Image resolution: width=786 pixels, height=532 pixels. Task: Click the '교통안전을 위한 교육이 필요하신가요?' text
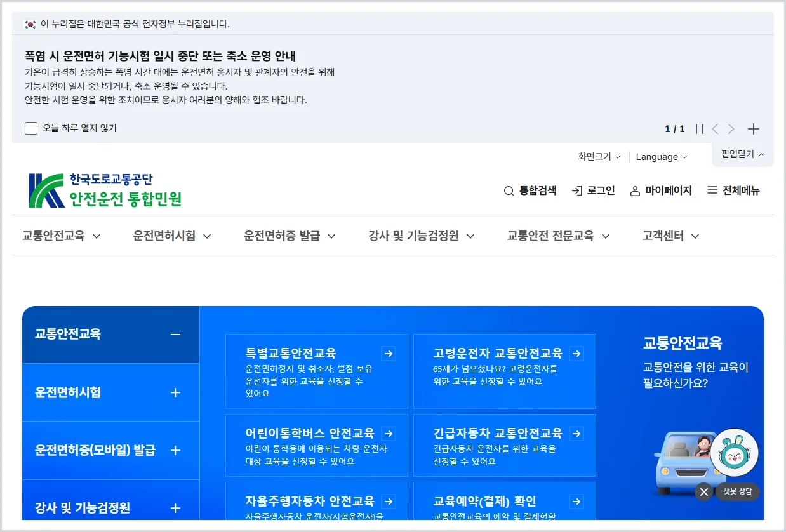pos(696,375)
